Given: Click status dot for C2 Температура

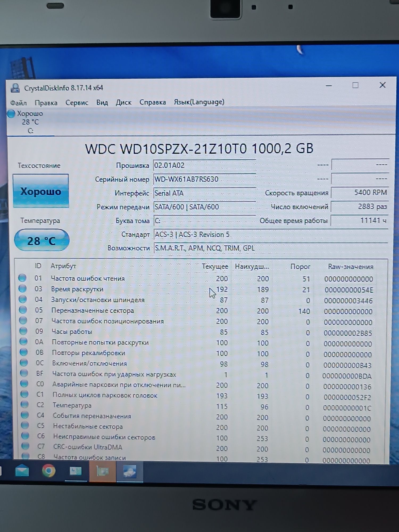Looking at the screenshot, I should 25,405.
